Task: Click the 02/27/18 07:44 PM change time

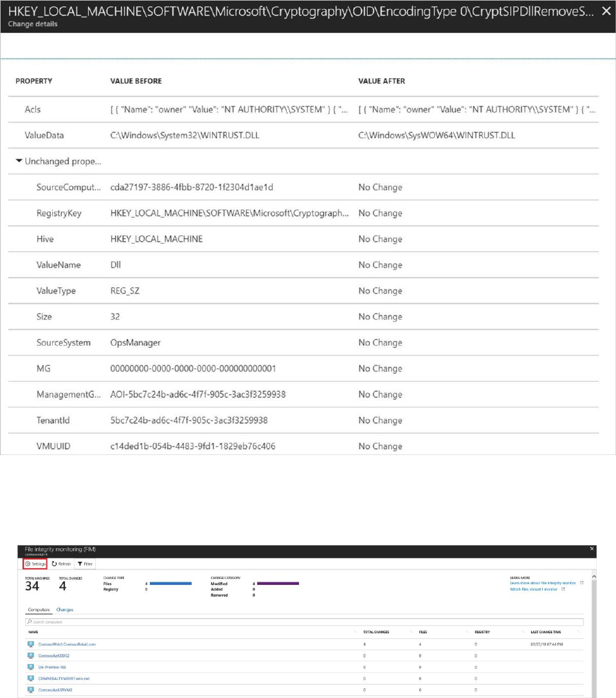Action: [547, 644]
